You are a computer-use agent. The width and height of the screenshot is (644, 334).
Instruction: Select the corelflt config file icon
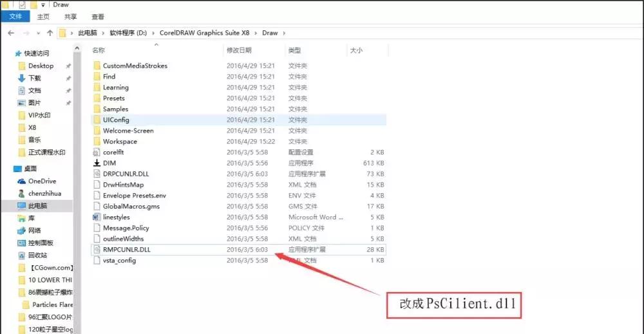[97, 153]
